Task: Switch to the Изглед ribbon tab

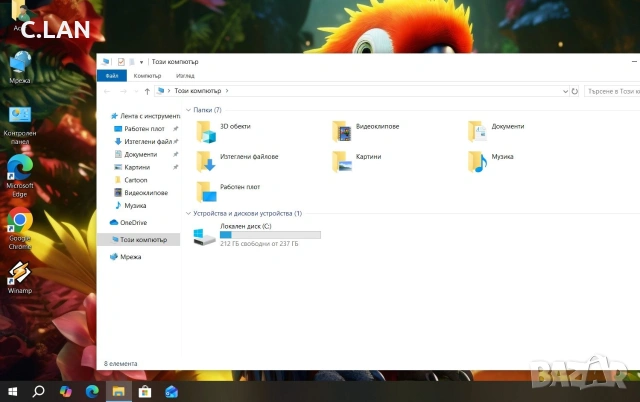Action: click(x=185, y=76)
